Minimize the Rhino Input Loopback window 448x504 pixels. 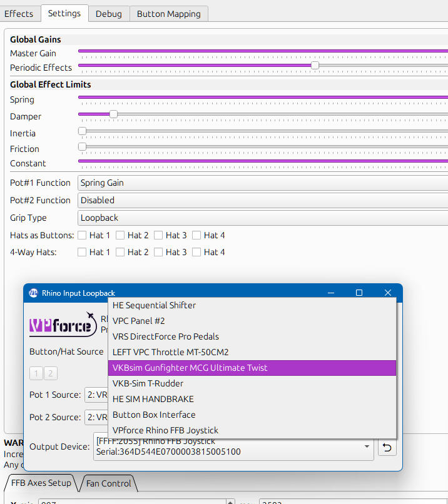click(331, 293)
